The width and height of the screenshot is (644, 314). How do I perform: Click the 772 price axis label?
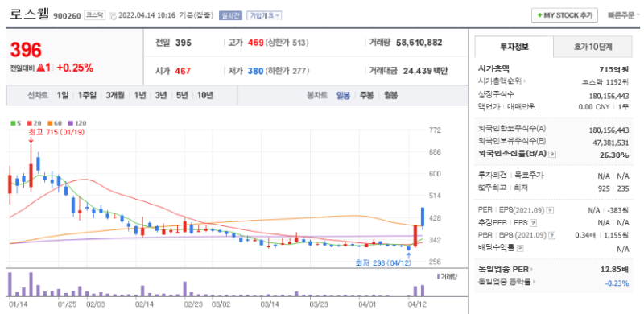435,130
